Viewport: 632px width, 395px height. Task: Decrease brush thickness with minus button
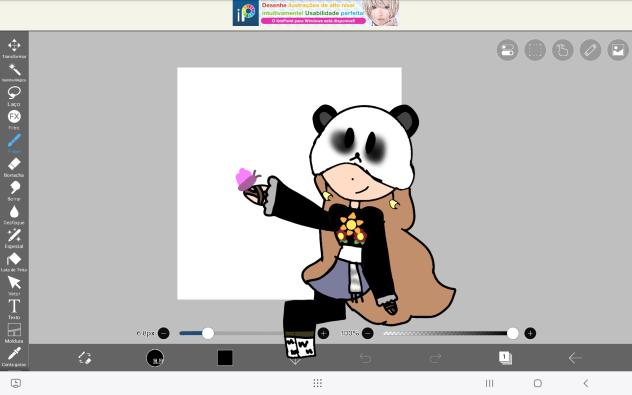point(164,333)
